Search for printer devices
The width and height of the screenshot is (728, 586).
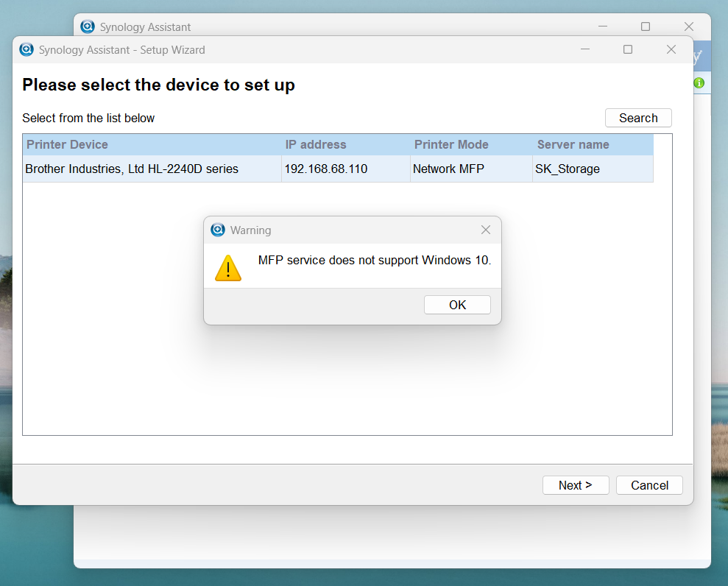638,118
